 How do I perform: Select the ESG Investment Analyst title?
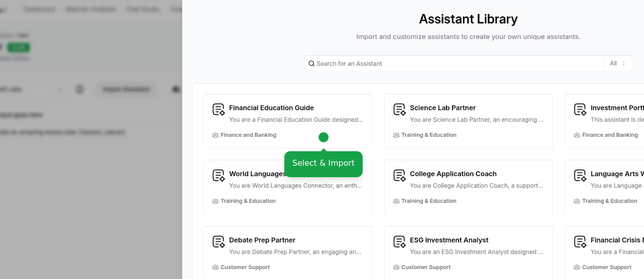click(x=449, y=240)
